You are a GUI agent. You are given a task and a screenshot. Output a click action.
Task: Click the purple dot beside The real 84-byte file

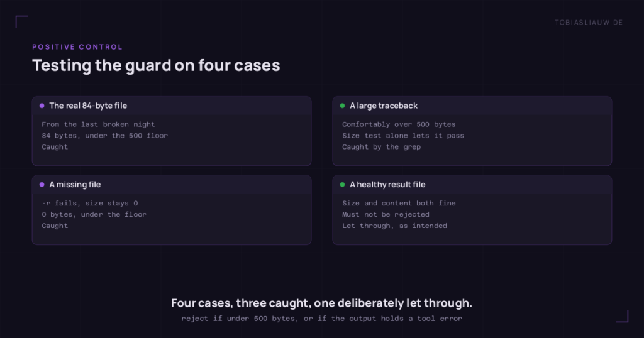(x=42, y=106)
